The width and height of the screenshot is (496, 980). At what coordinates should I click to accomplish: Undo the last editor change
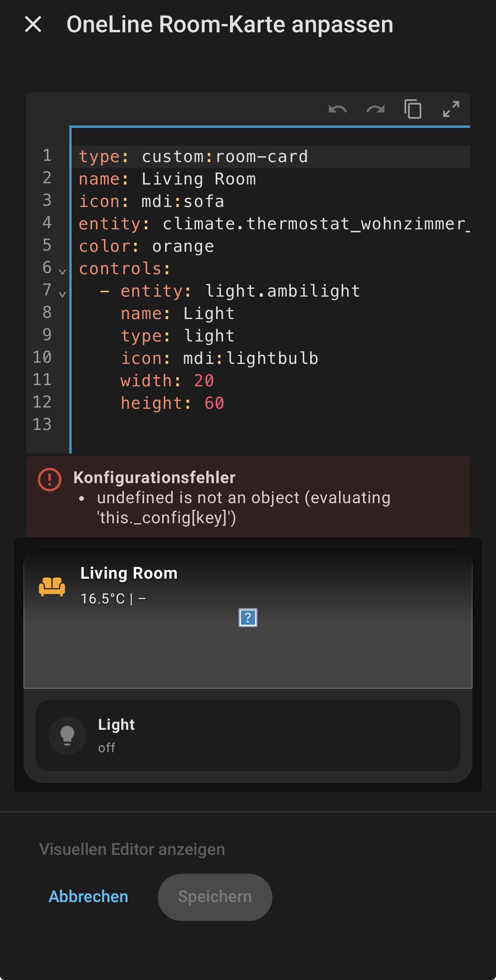click(x=338, y=109)
